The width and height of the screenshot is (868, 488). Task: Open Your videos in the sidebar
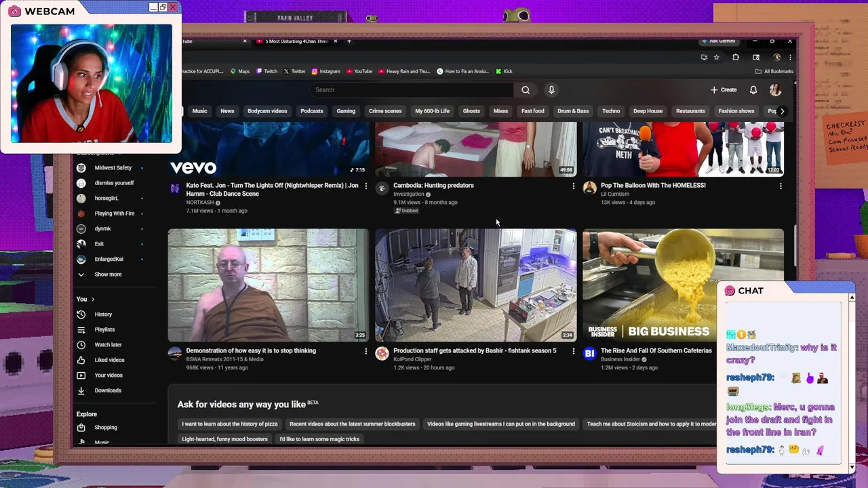point(108,375)
